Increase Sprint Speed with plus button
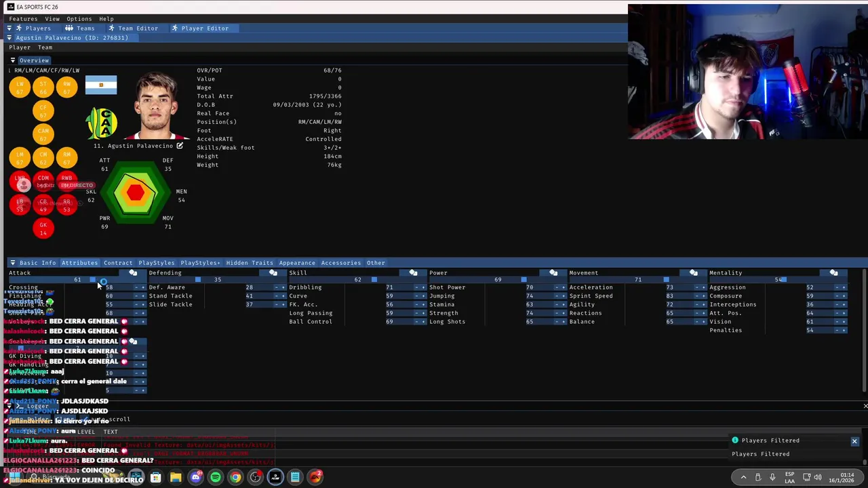The width and height of the screenshot is (868, 488). click(x=704, y=296)
